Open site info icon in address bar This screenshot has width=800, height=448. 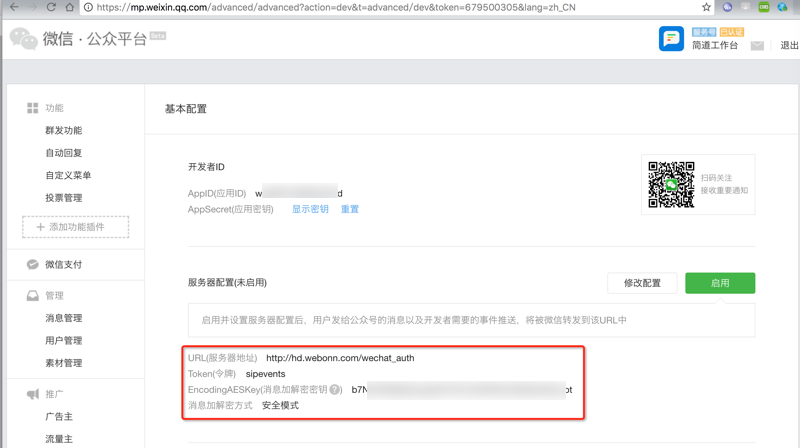tap(88, 7)
